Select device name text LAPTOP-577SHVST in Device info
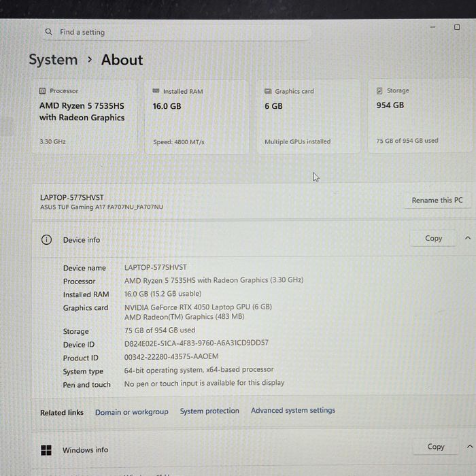Screen dimensions: 476x476 coord(156,267)
